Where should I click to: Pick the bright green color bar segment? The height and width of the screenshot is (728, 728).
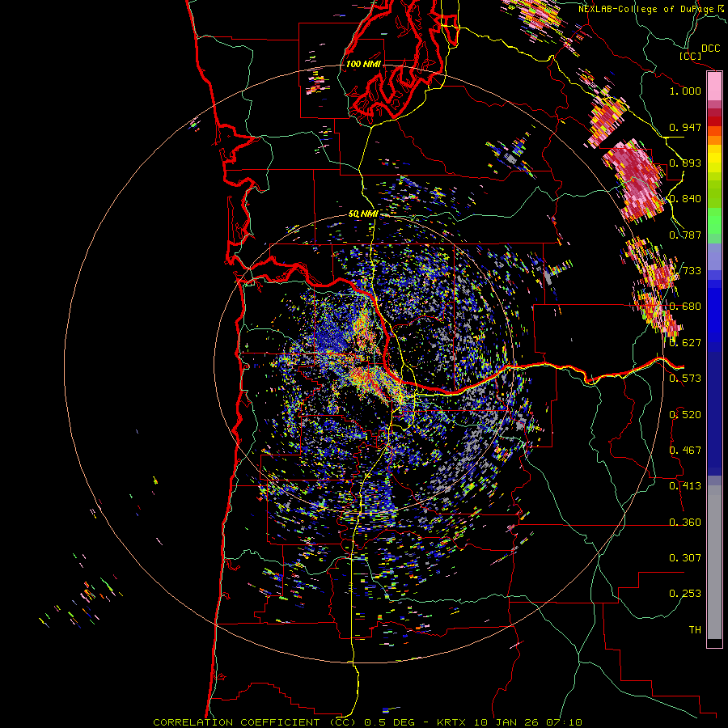[x=714, y=221]
